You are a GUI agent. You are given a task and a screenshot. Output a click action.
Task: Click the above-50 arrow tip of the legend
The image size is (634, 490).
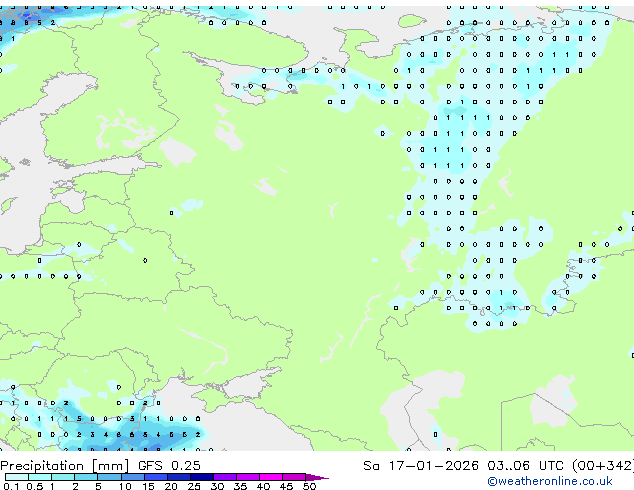pyautogui.click(x=317, y=477)
